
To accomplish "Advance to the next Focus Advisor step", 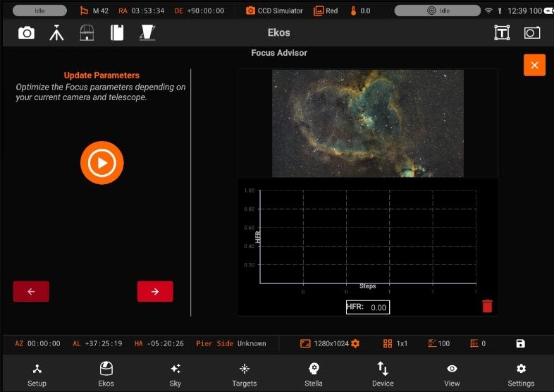I will [x=155, y=292].
